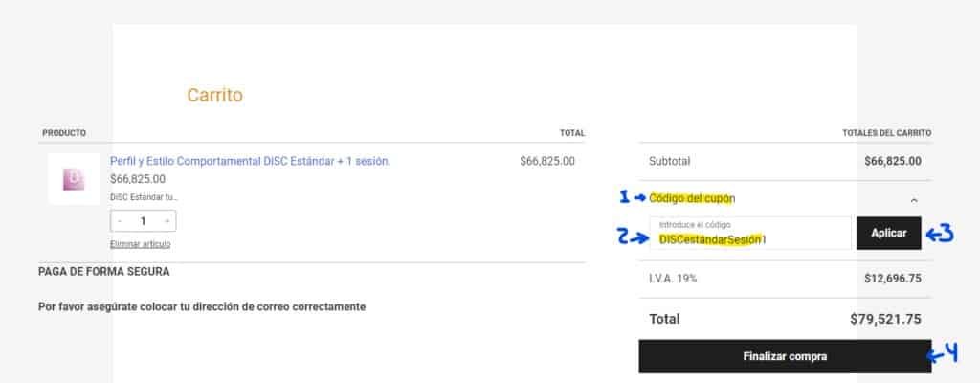Click the pink DiSC product thumbnail
Viewport: 980px width, 383px height.
click(x=74, y=179)
